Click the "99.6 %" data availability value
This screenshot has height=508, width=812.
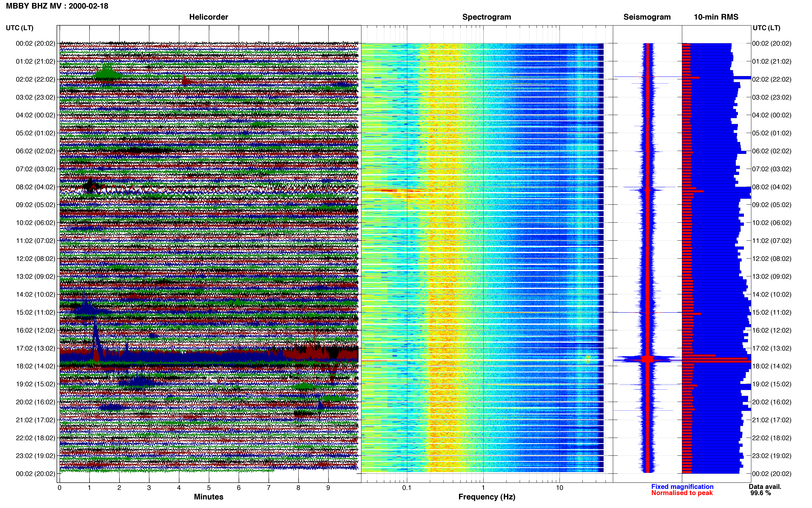[x=761, y=493]
